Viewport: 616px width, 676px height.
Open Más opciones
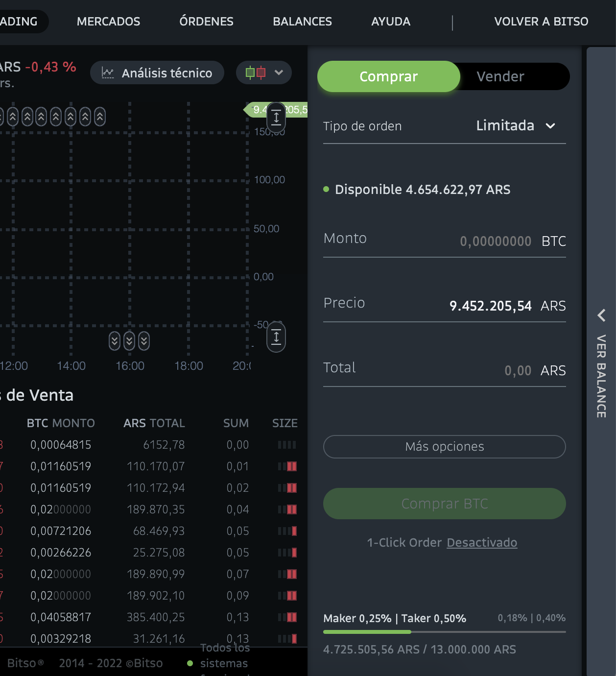(444, 447)
